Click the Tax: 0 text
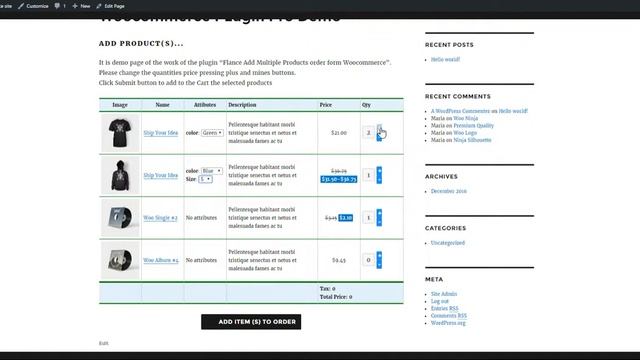 click(x=327, y=289)
